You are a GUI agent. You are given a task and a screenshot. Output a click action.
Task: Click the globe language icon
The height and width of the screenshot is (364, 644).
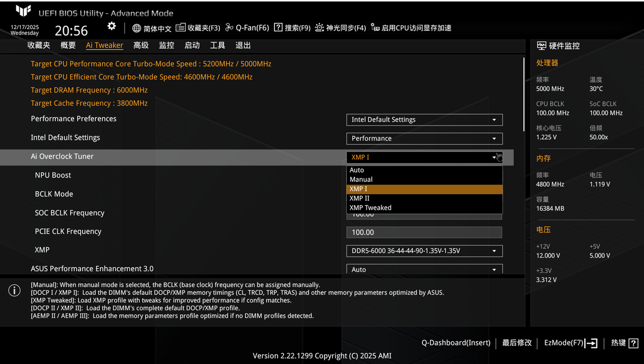[136, 28]
